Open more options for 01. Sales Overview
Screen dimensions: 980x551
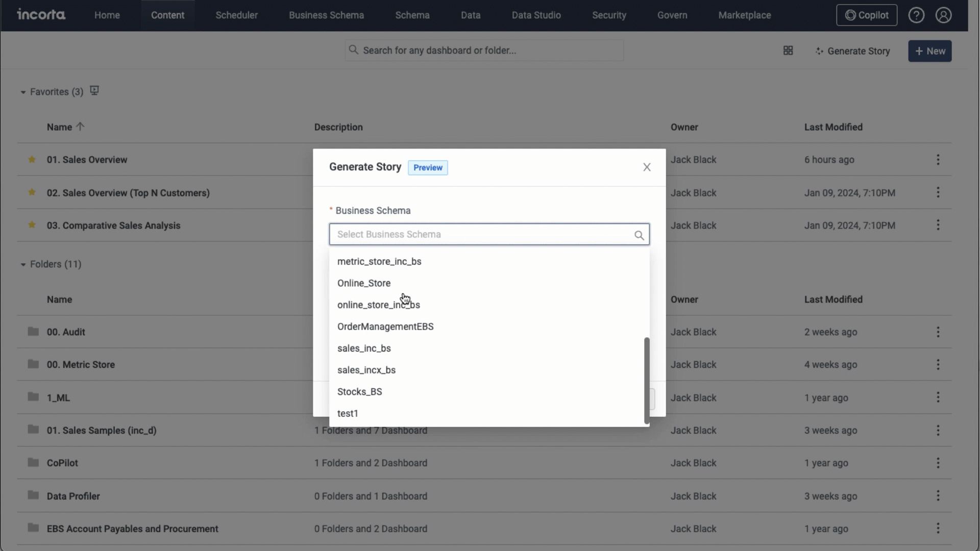pyautogui.click(x=938, y=160)
